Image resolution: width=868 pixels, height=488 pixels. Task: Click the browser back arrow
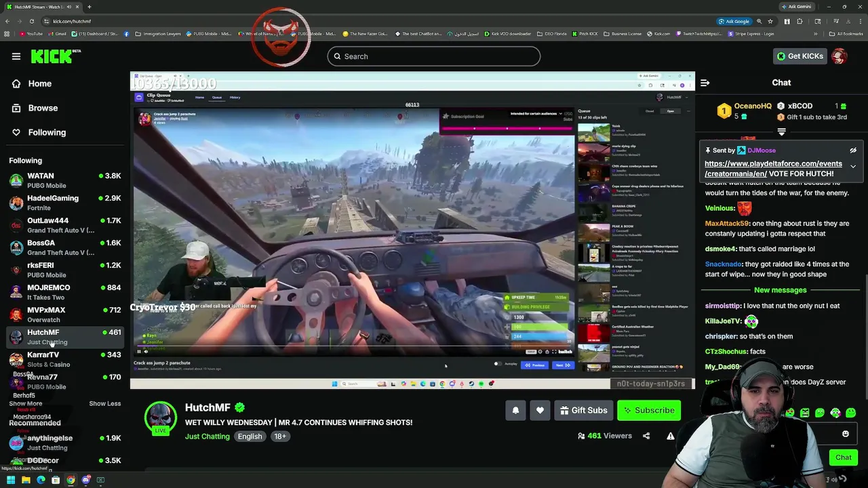click(x=7, y=21)
